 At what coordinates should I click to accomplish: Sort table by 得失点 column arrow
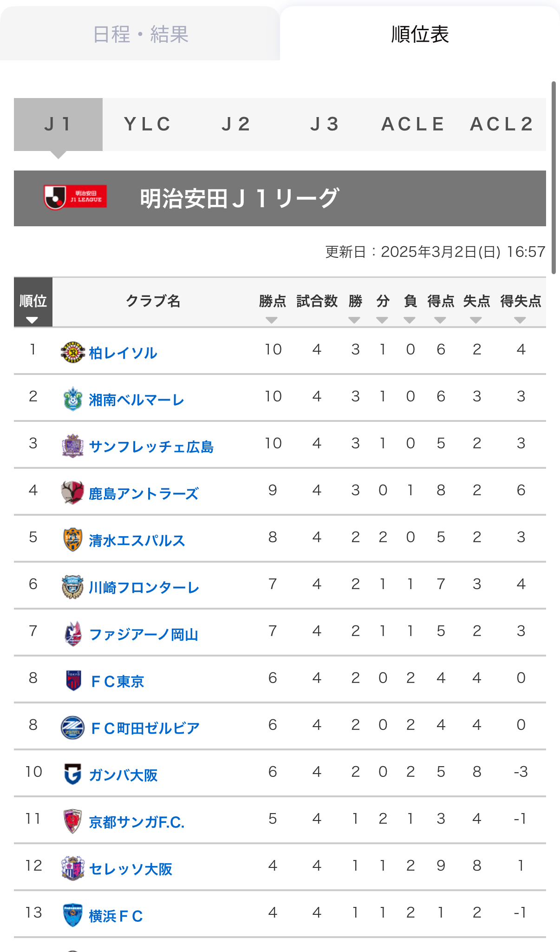tap(520, 320)
